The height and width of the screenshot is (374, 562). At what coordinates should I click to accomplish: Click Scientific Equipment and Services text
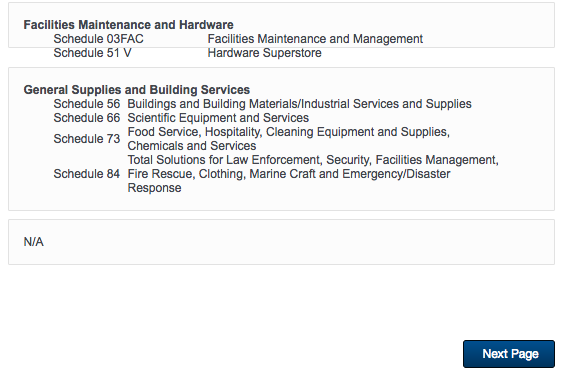point(218,118)
